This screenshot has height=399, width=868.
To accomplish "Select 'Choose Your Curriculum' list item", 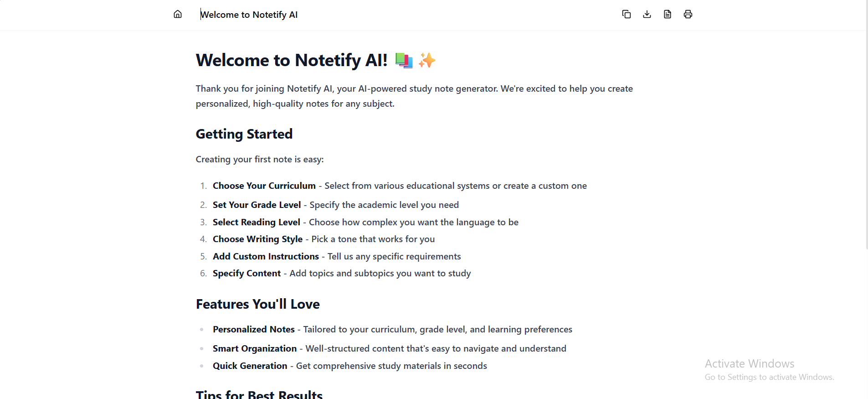I will pyautogui.click(x=264, y=186).
